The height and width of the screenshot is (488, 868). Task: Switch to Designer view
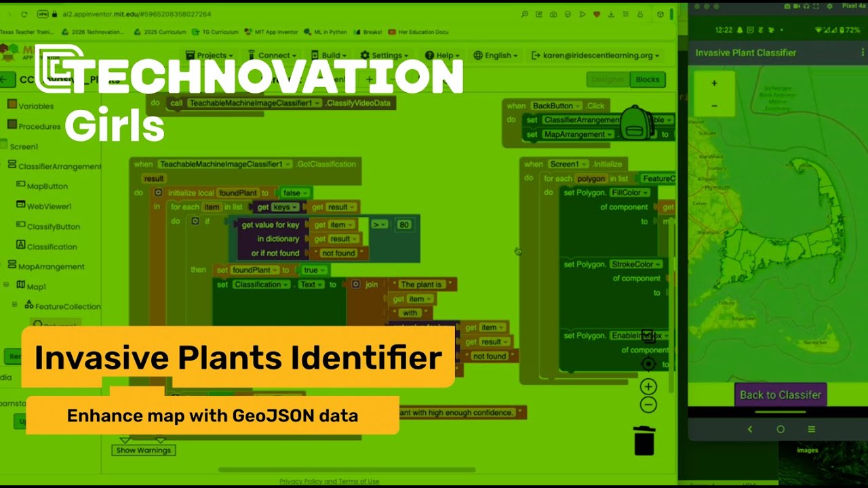[x=608, y=79]
